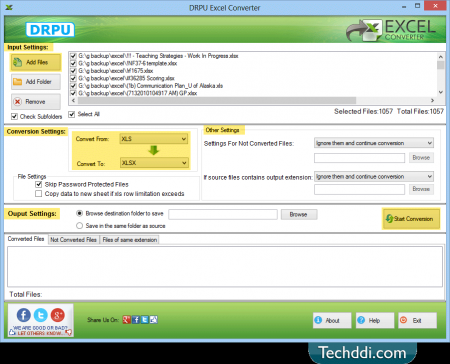Uncheck the 36285 Scoring file checkbox
The image size is (450, 364).
[73, 78]
